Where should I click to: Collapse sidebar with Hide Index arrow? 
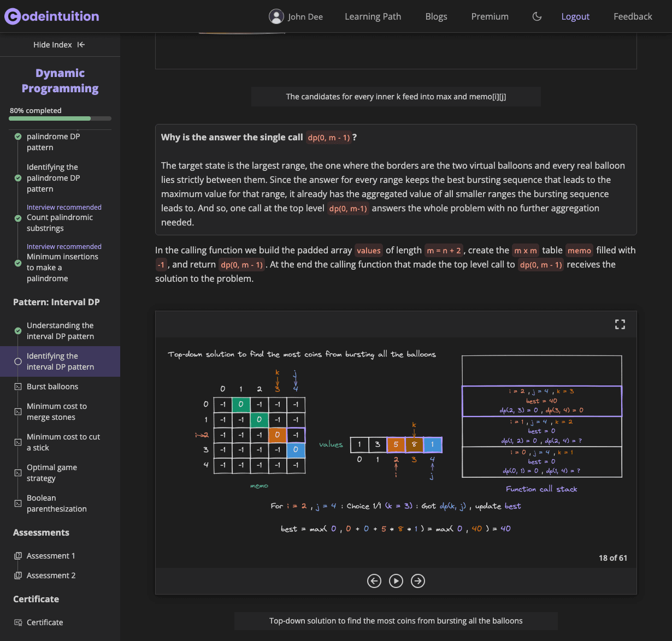pos(81,45)
